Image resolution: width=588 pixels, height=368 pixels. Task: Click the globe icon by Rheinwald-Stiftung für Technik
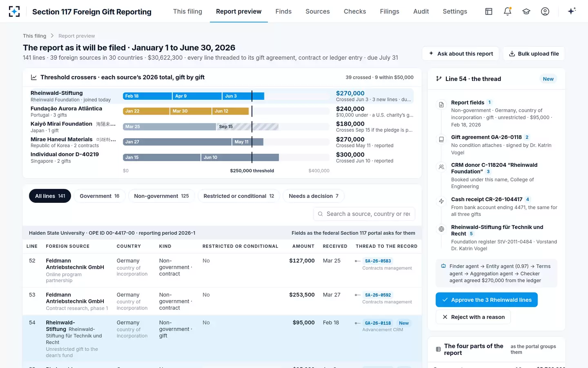441,229
